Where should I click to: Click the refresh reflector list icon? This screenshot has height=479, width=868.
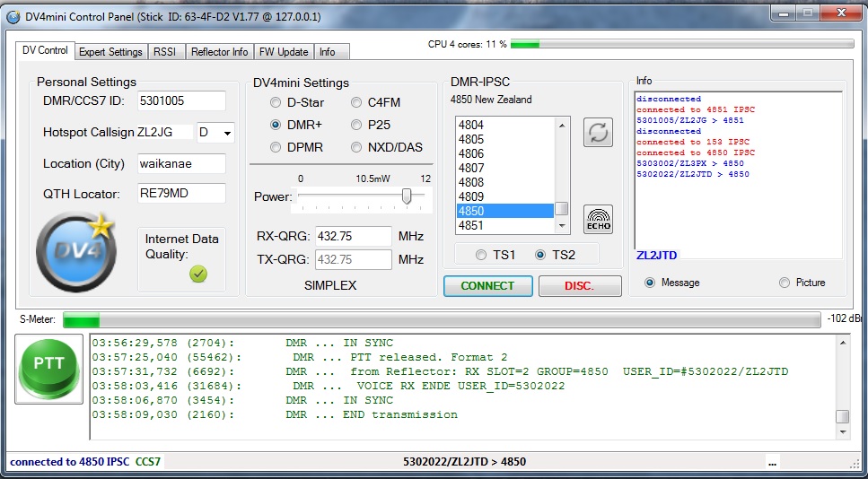(598, 132)
